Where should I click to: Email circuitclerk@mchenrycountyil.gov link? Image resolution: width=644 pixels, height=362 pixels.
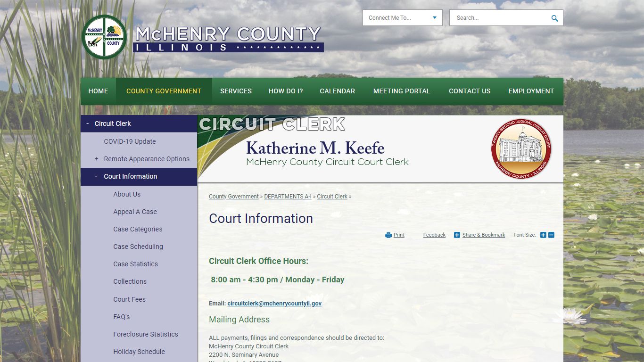274,304
